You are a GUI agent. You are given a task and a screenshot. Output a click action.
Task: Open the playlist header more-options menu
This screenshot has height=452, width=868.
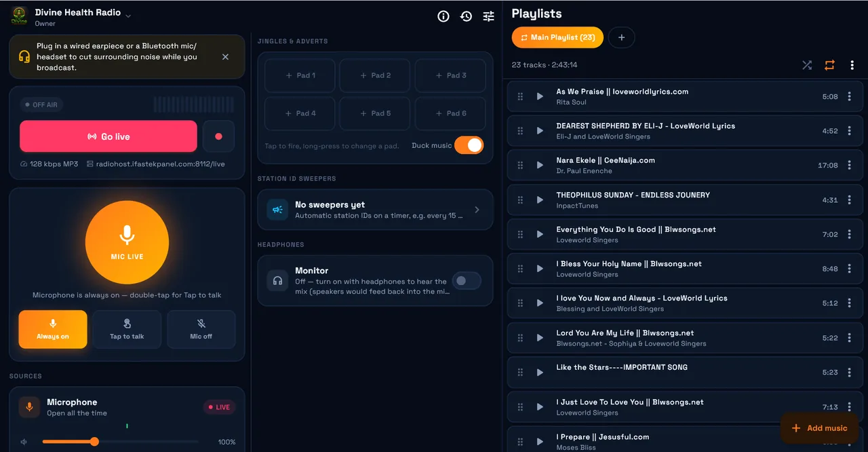tap(852, 65)
